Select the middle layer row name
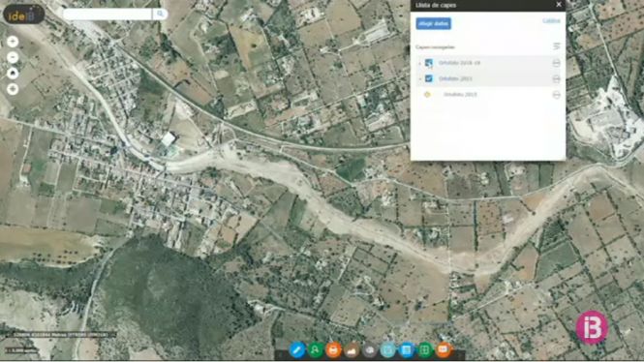 coord(455,78)
